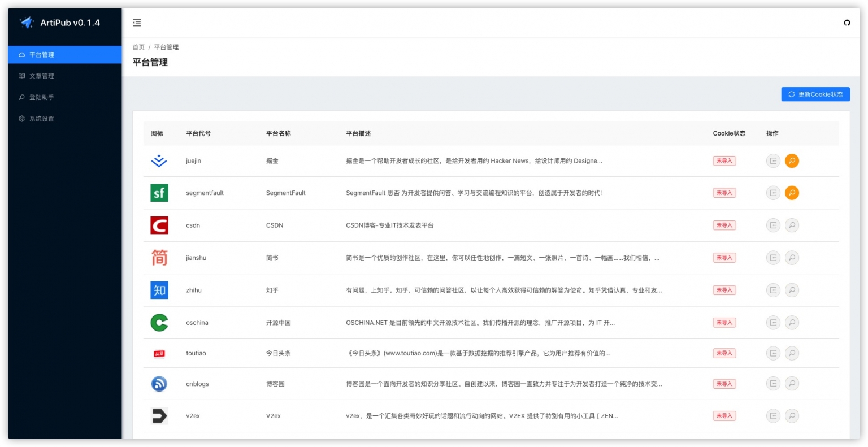868x447 pixels.
Task: Click the import articles icon for juejin
Action: (773, 160)
